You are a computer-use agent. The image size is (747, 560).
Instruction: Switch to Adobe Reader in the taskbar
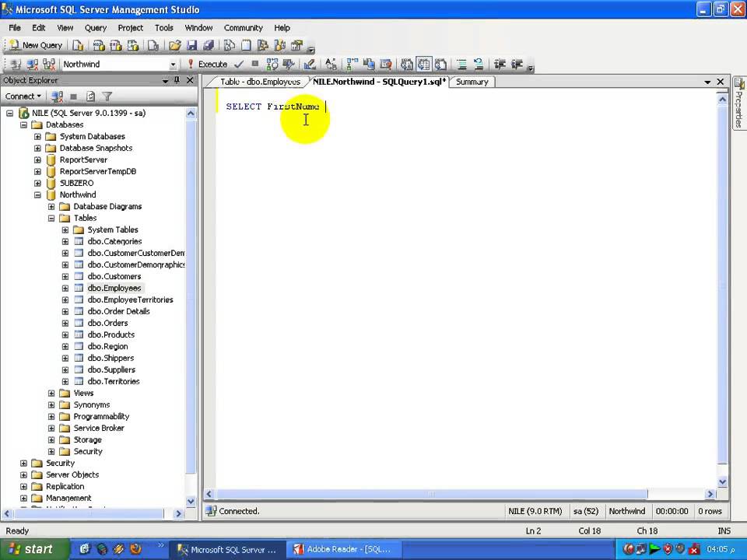click(x=344, y=550)
